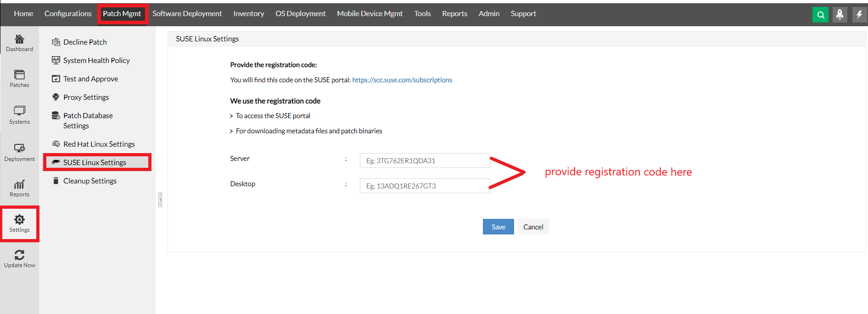The height and width of the screenshot is (314, 868).
Task: Open the Support menu
Action: (523, 14)
